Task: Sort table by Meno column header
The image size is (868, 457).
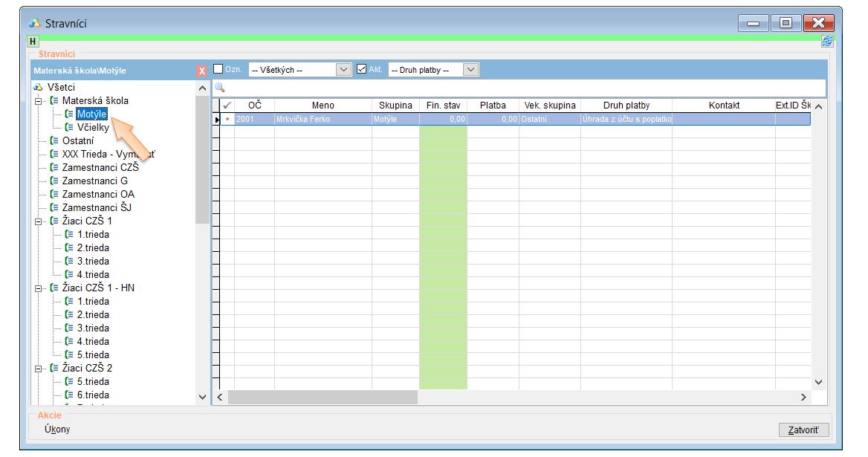Action: 323,106
